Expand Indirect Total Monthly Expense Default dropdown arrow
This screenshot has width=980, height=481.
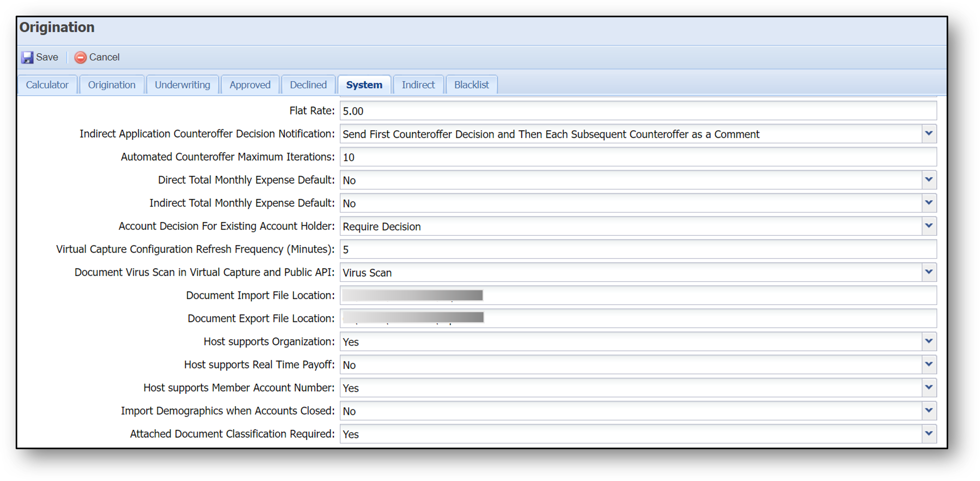pyautogui.click(x=929, y=203)
